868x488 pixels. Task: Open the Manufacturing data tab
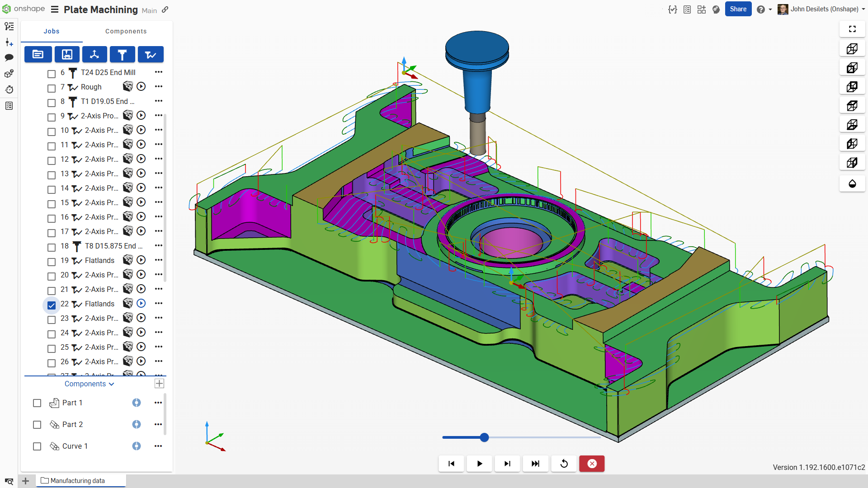pyautogui.click(x=78, y=480)
